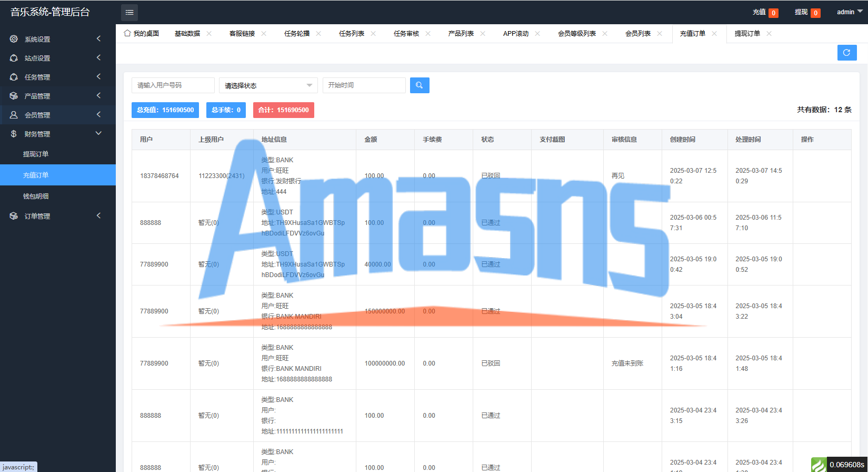Click the 总充值: 151690500 button
Viewport: 868px width, 472px height.
[x=165, y=110]
